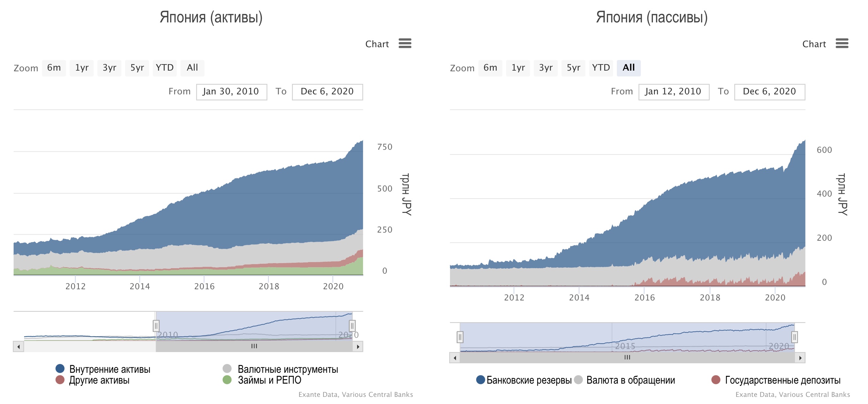Toggle Другие активы series in legend
Screen dimensions: 868x404
[x=99, y=380]
